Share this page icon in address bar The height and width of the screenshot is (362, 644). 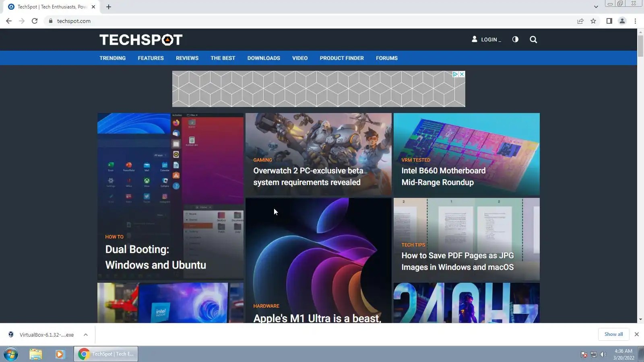coord(580,21)
